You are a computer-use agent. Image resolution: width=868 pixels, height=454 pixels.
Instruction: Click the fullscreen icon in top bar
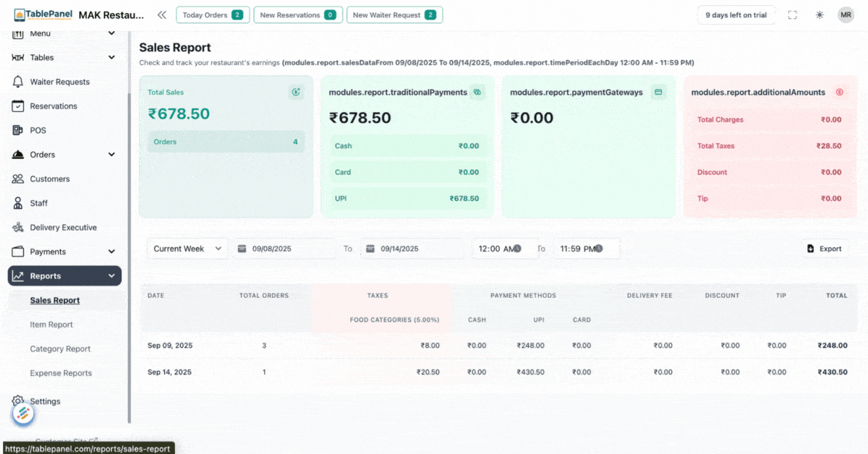click(x=792, y=14)
